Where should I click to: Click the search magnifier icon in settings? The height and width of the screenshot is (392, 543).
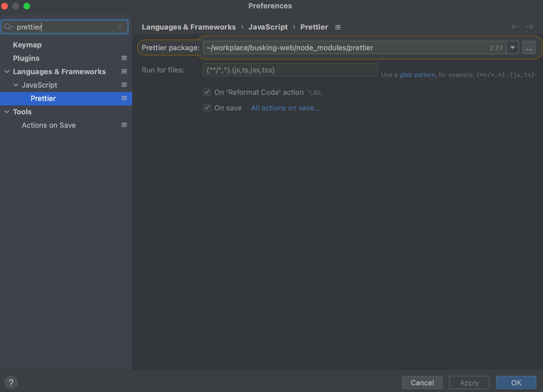tap(8, 27)
